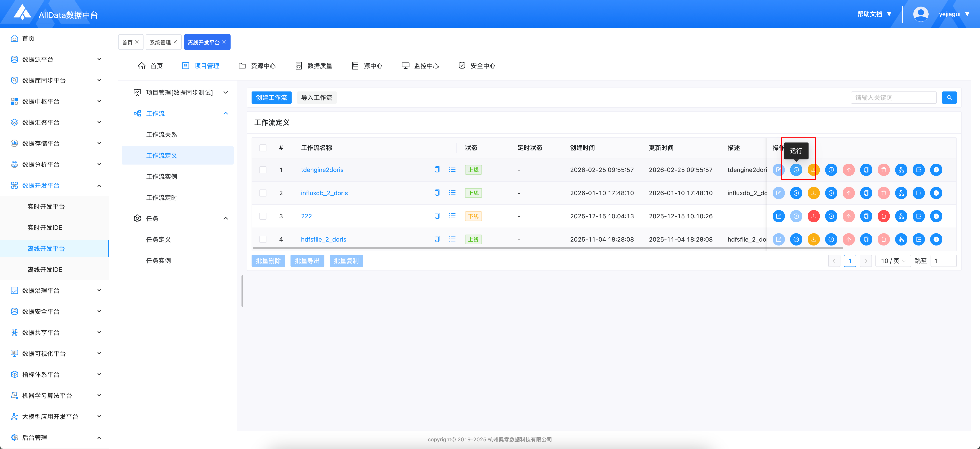Select 工作流实例 in the side menu
This screenshot has width=980, height=449.
pos(161,177)
